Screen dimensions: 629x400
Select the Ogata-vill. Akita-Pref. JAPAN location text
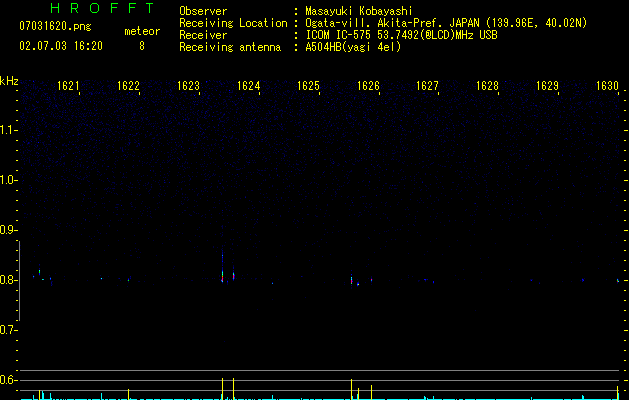446,23
